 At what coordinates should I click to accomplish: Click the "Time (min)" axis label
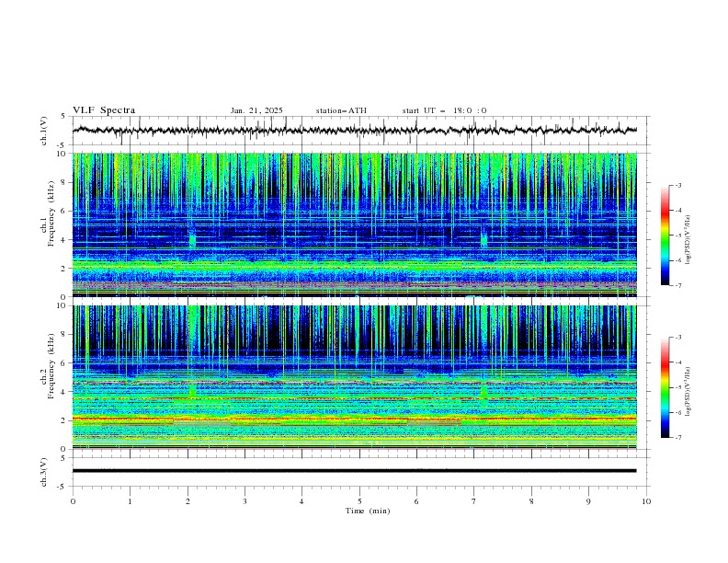pos(368,511)
